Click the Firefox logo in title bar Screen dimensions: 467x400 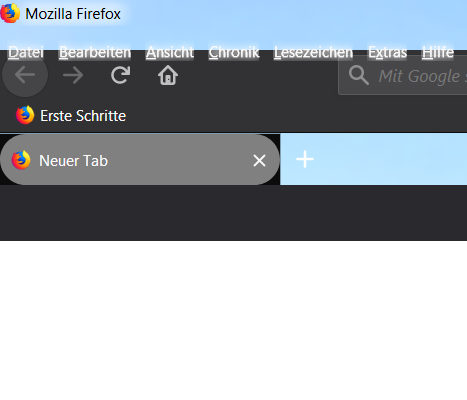click(x=10, y=13)
